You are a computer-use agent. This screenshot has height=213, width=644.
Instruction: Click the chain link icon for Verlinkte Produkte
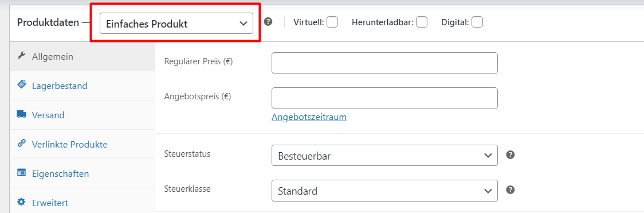coord(21,144)
